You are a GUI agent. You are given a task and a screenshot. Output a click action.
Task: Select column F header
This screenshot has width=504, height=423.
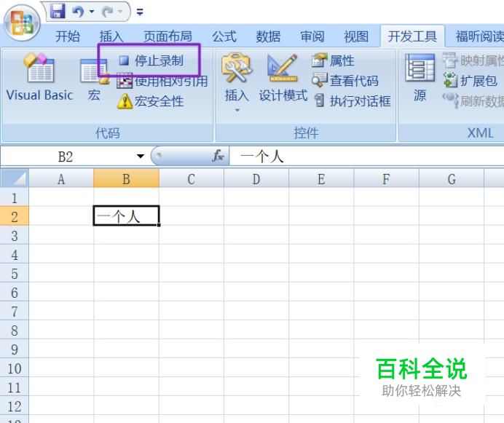(386, 178)
